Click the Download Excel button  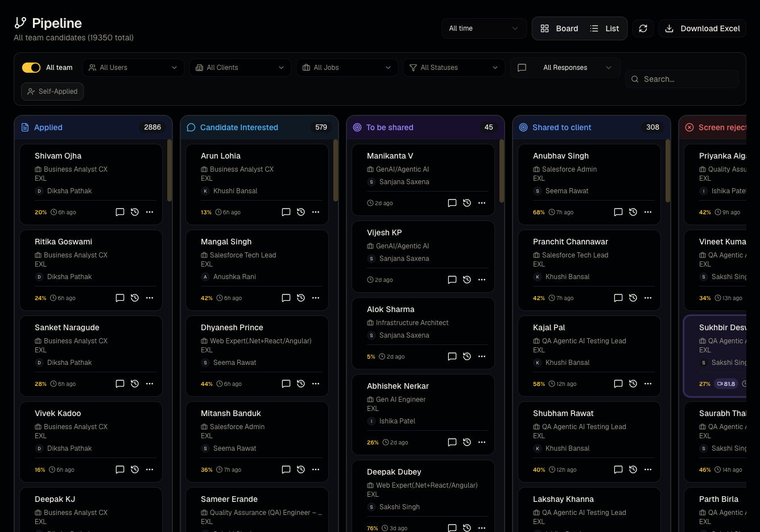coord(703,28)
